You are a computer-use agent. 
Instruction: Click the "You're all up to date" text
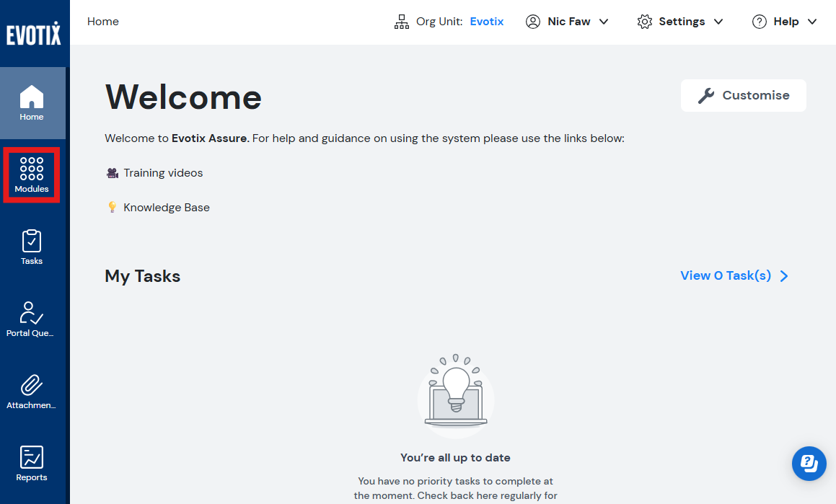[x=455, y=458]
